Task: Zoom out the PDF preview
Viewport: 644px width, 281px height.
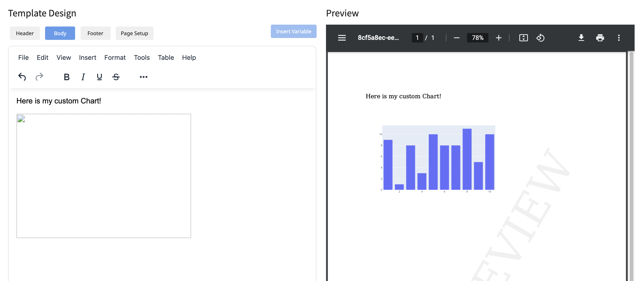Action: (456, 38)
